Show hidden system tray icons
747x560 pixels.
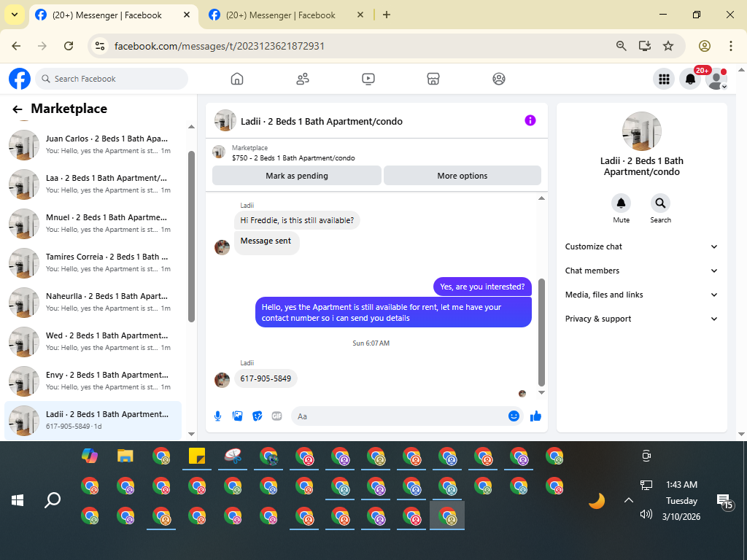[629, 500]
